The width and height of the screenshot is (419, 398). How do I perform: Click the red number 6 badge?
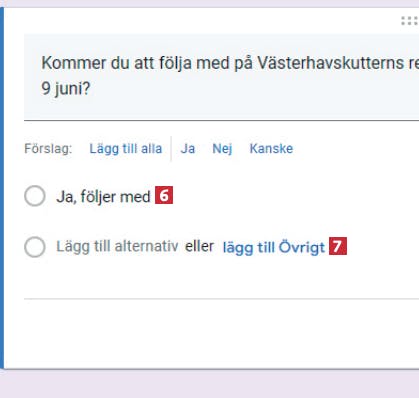pyautogui.click(x=164, y=195)
